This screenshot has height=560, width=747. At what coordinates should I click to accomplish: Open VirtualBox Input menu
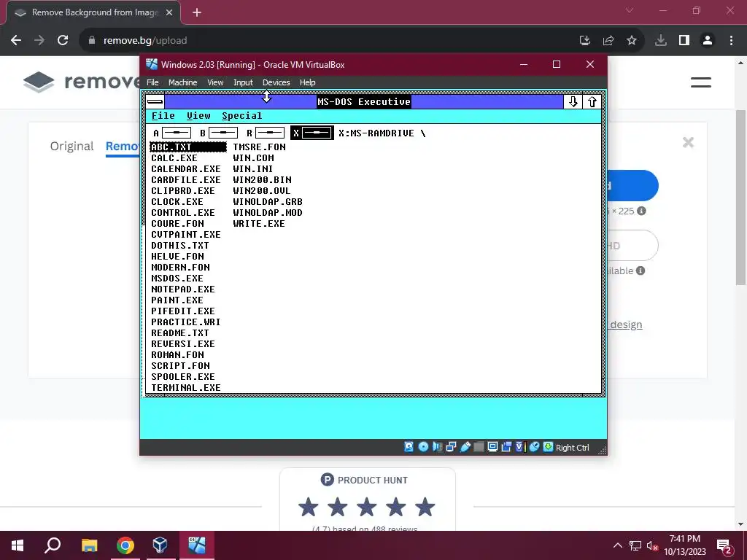[243, 82]
